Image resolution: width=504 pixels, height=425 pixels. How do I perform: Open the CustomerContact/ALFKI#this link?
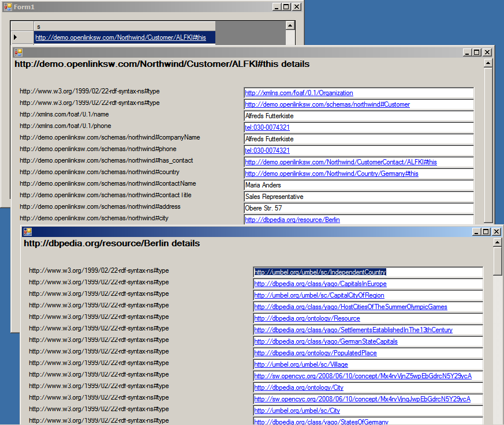(341, 162)
